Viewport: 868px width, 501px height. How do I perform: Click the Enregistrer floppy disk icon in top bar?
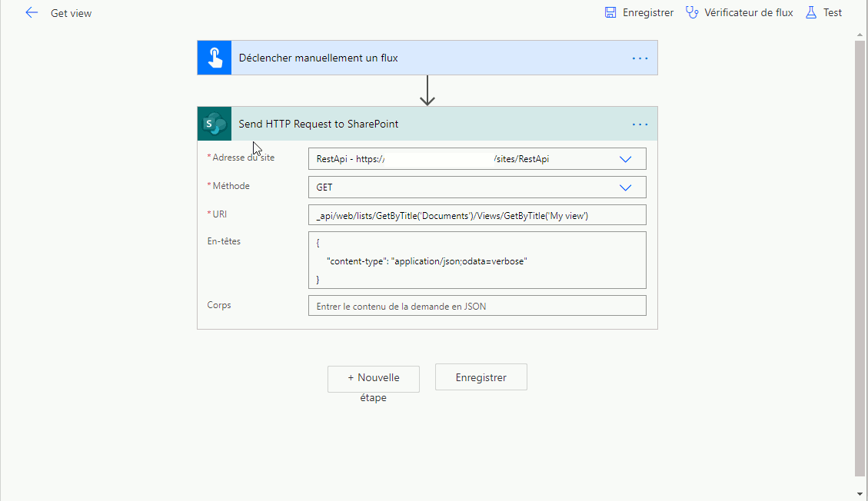coord(610,13)
